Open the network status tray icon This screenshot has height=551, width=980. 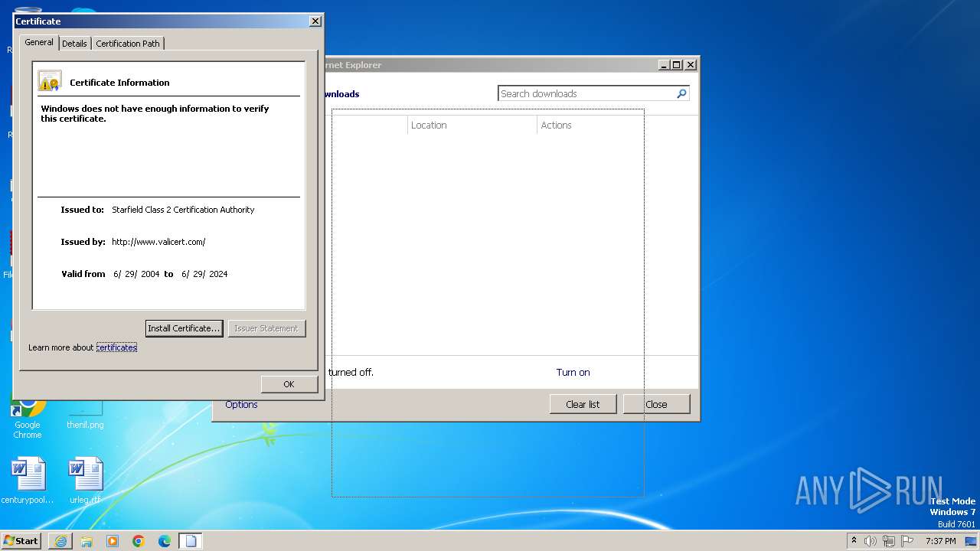(889, 541)
